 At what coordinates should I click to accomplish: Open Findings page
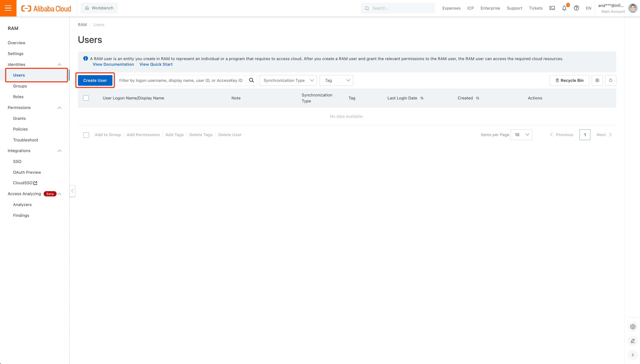pyautogui.click(x=21, y=215)
